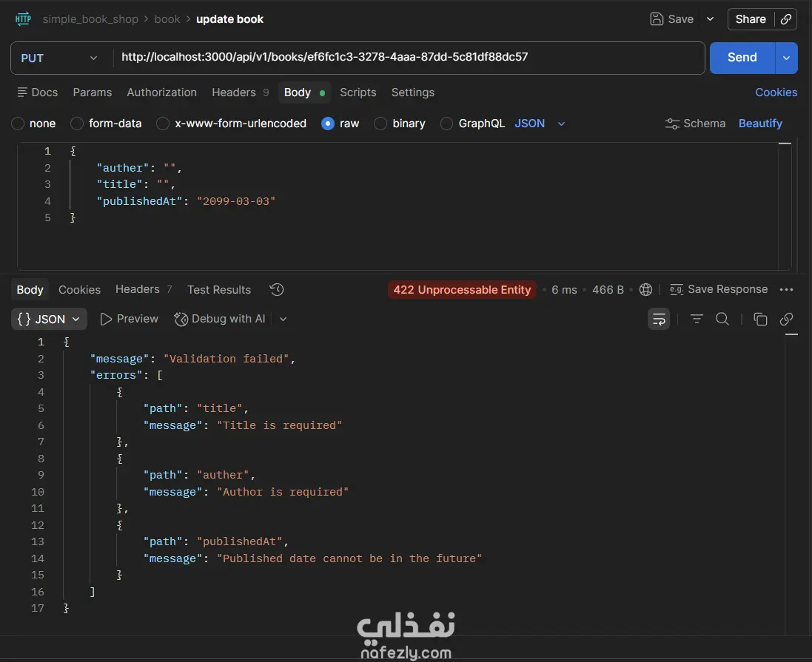
Task: Copy the response body using copy icon
Action: coord(760,319)
